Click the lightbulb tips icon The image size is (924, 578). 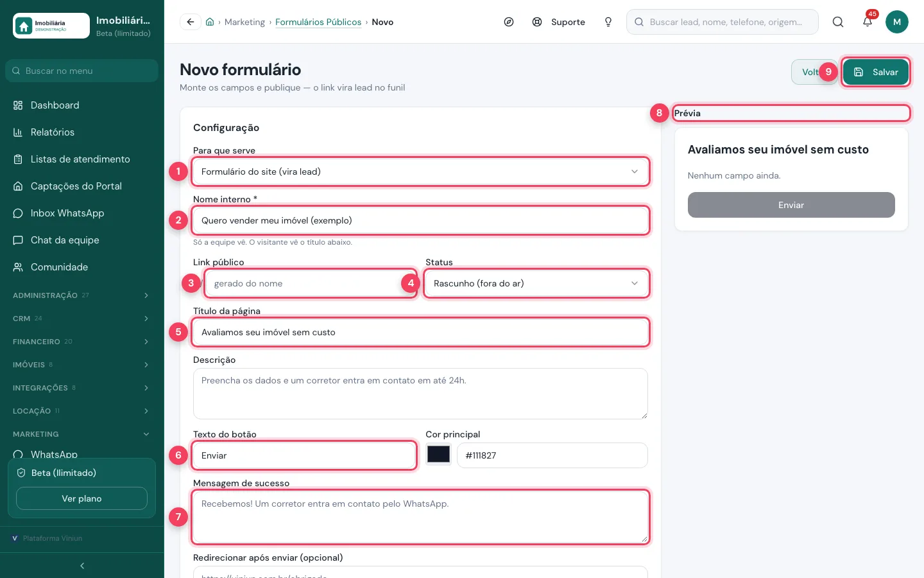point(608,22)
